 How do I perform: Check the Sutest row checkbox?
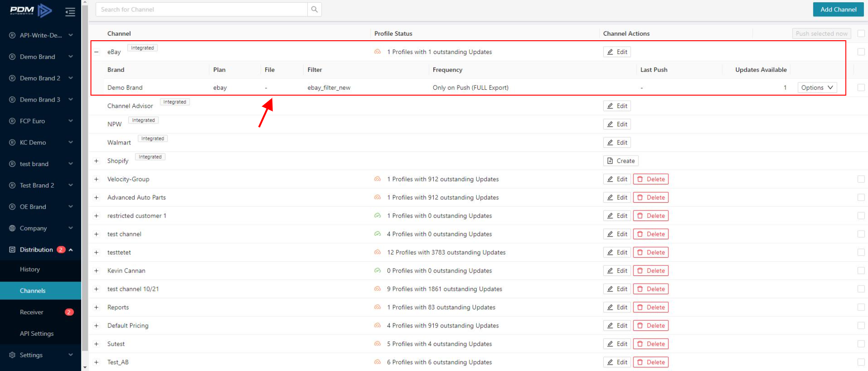tap(861, 344)
